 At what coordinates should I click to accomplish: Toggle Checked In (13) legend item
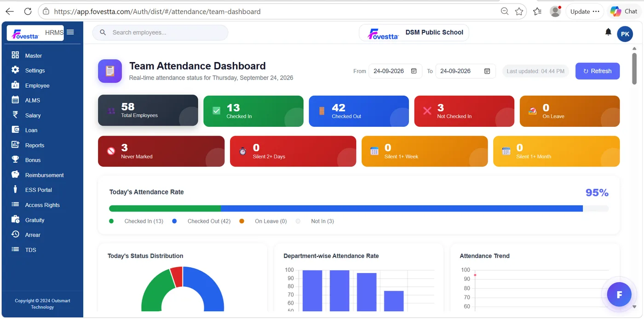coord(136,221)
